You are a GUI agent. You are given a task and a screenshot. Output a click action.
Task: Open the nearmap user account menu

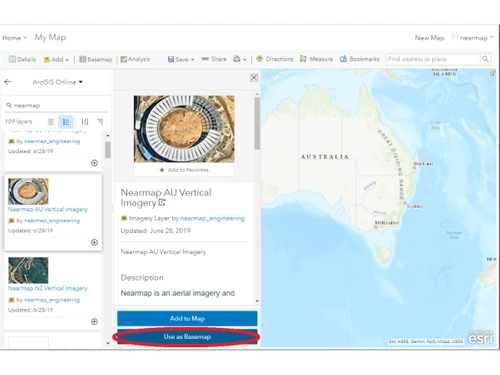[x=472, y=38]
